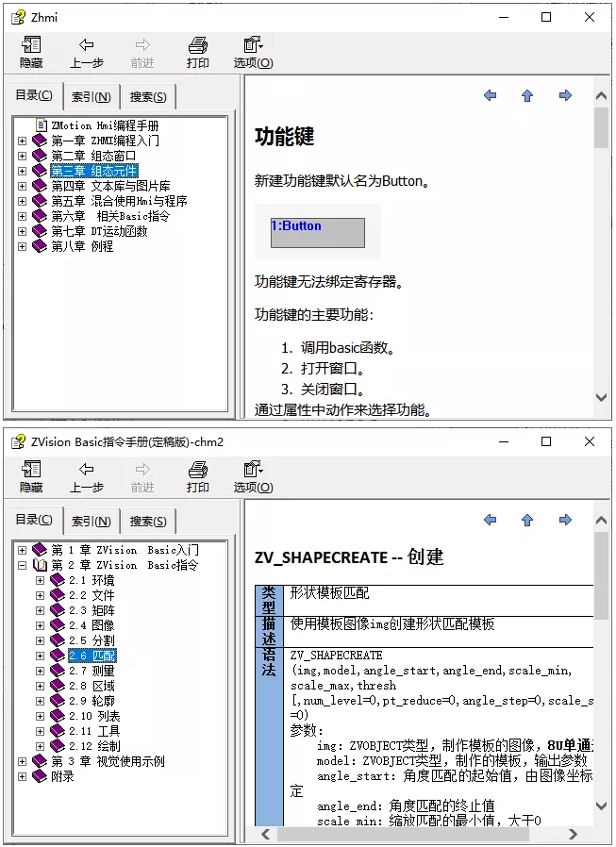Click book icon of 第四章 文本库与图片库
616x847 pixels.
[40, 186]
